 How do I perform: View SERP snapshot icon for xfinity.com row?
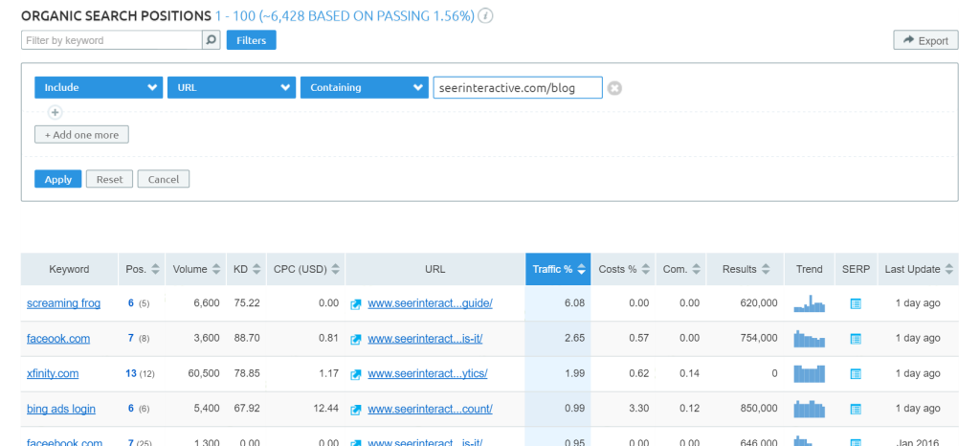856,374
